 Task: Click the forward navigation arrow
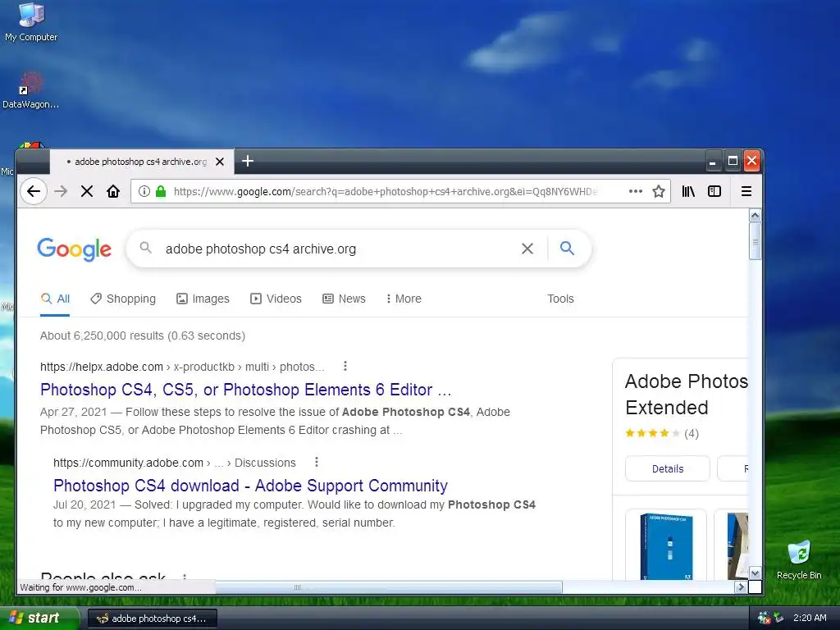(61, 191)
